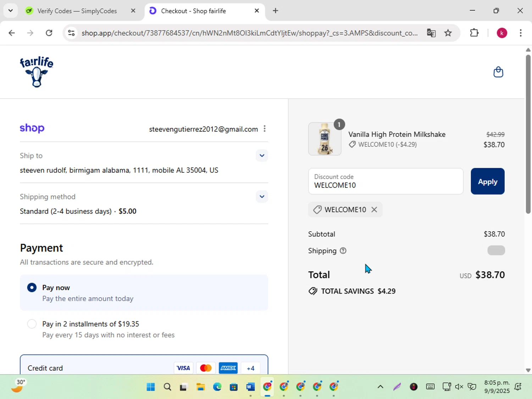
Task: Go forward with the browser forward arrow
Action: coord(31,33)
